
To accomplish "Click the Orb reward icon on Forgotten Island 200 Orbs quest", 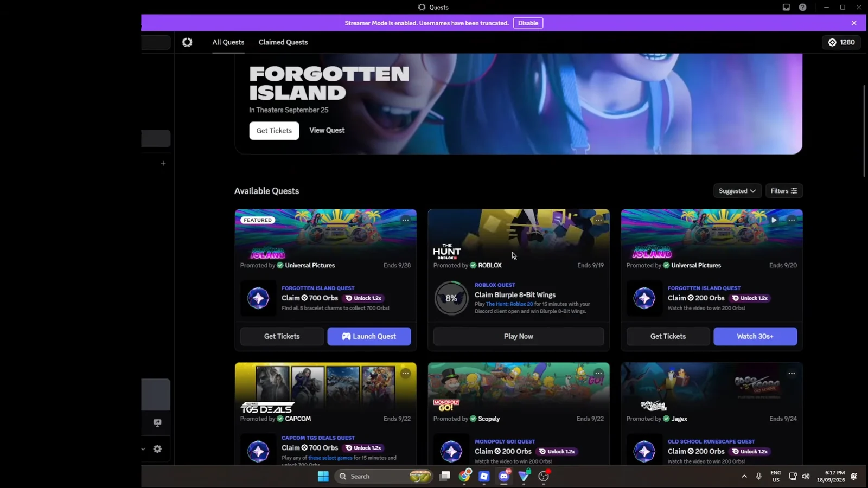I will tap(644, 298).
